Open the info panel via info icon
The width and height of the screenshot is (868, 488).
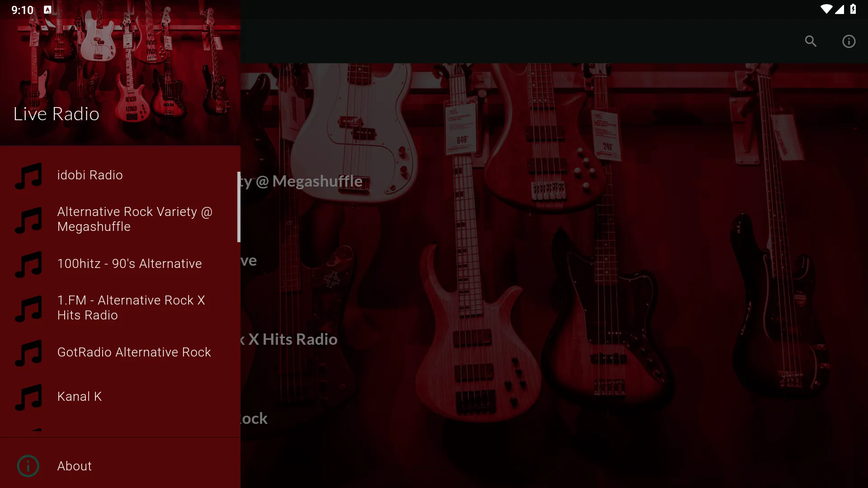pyautogui.click(x=849, y=41)
